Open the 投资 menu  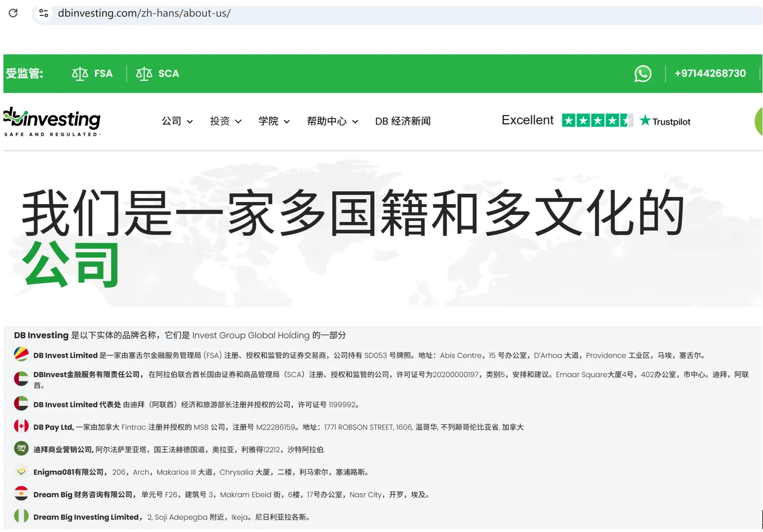pos(220,121)
